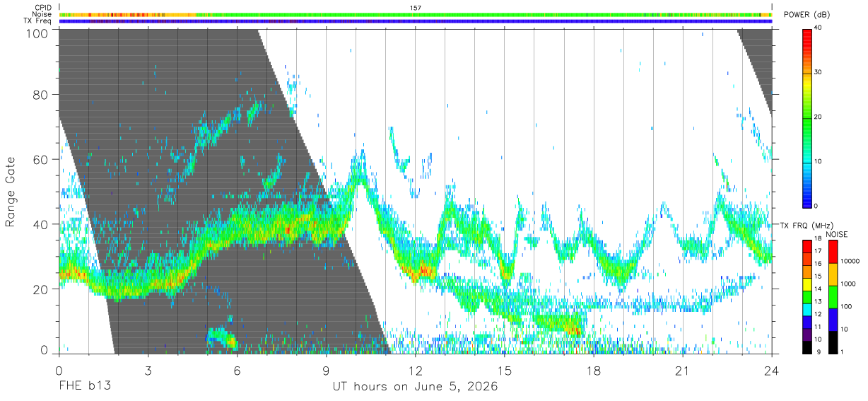This screenshot has width=868, height=401.
Task: Click the blue TX Freq strip at top
Action: pyautogui.click(x=415, y=21)
